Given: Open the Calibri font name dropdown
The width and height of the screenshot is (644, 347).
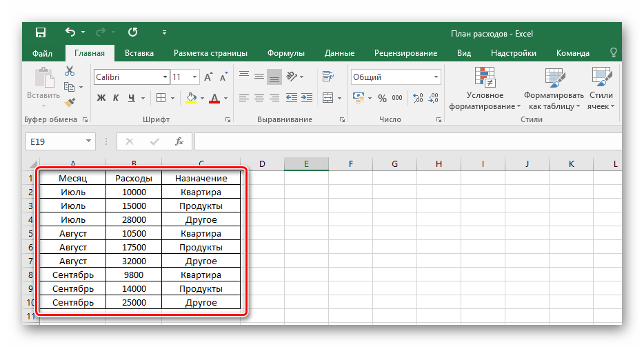Looking at the screenshot, I should click(x=165, y=77).
